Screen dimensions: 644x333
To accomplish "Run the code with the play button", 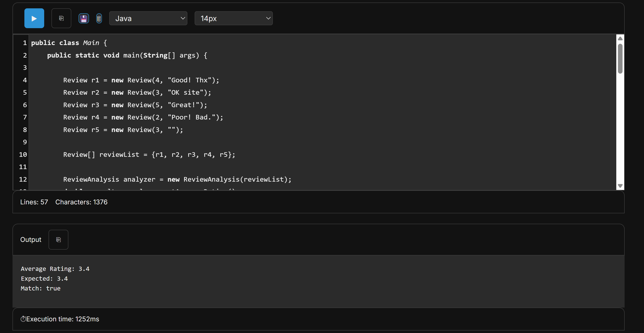I will (x=34, y=18).
